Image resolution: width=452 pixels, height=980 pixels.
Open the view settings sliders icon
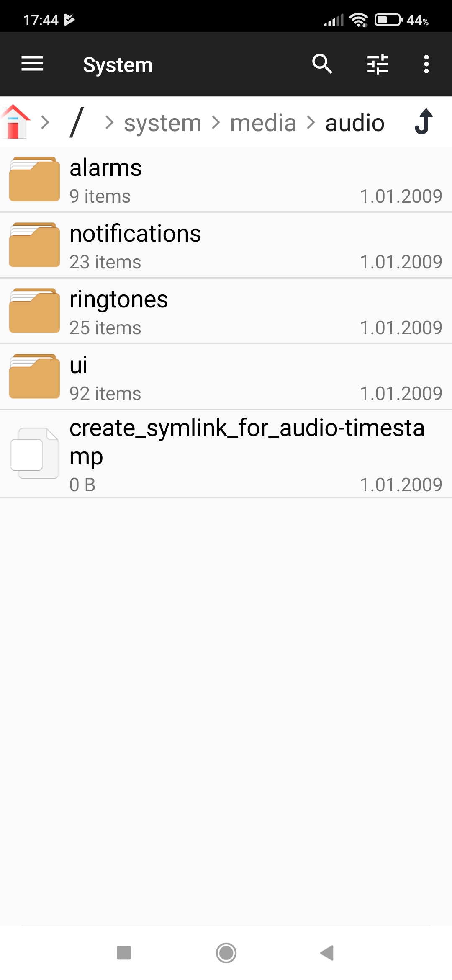tap(378, 64)
